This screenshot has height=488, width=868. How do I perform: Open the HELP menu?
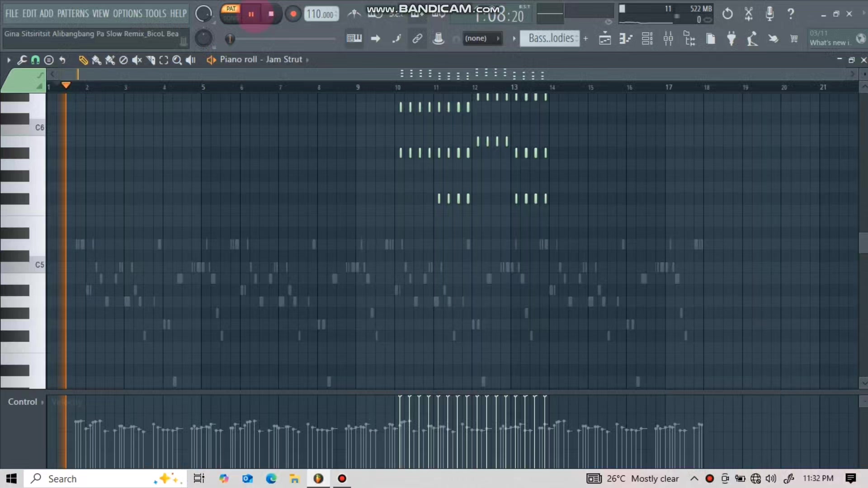pyautogui.click(x=178, y=14)
